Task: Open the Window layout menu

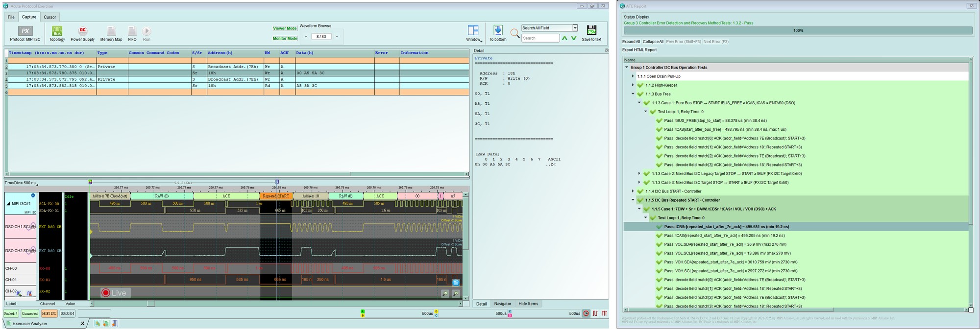Action: pyautogui.click(x=474, y=33)
